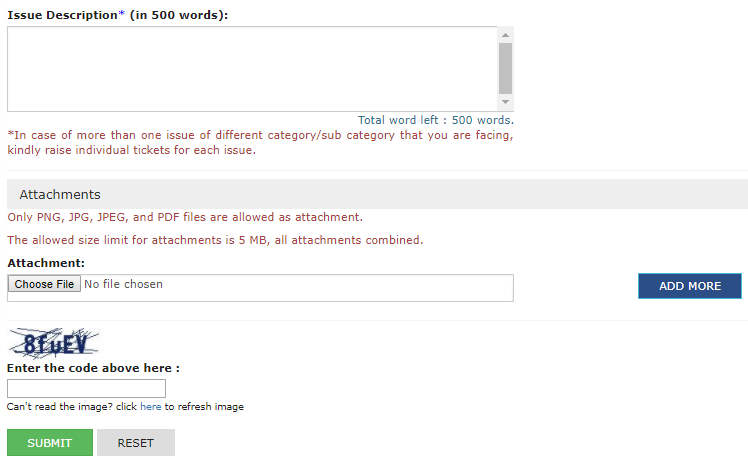This screenshot has height=462, width=748.
Task: Click the gray scrollbar thumb of the text area
Action: [x=505, y=69]
